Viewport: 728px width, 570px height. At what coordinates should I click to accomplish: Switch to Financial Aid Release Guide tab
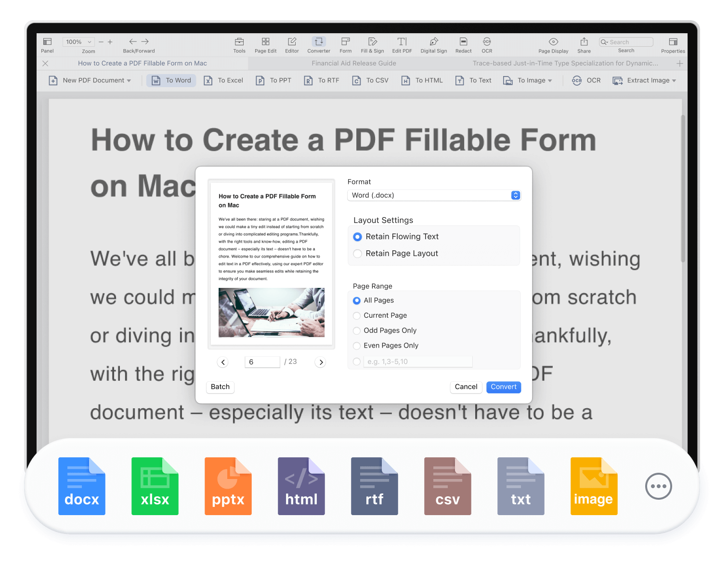click(354, 63)
